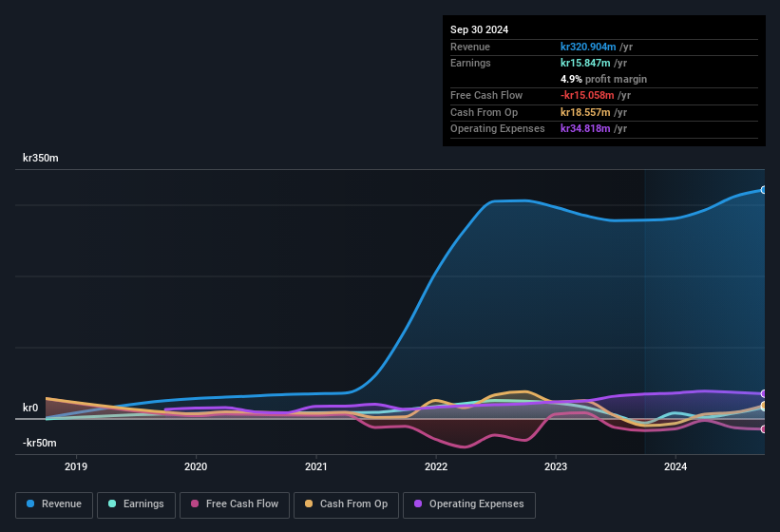Click the pink Free Cash Flow endpoint marker

point(764,429)
